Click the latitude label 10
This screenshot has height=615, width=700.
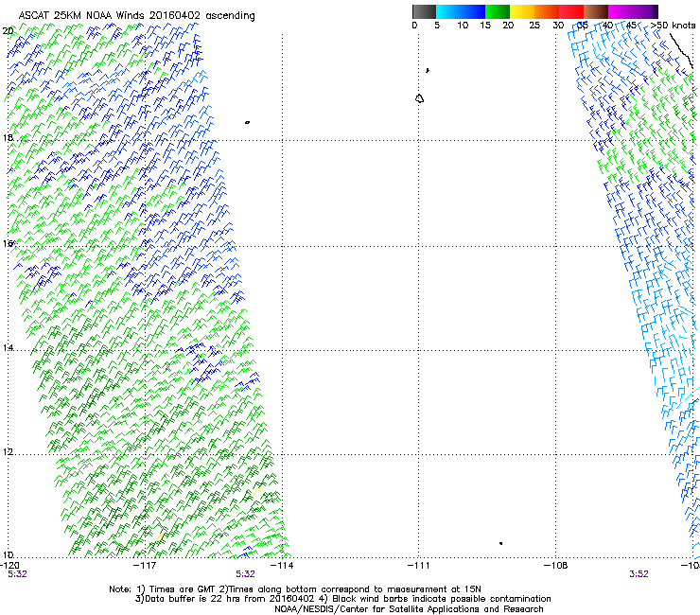pos(8,554)
